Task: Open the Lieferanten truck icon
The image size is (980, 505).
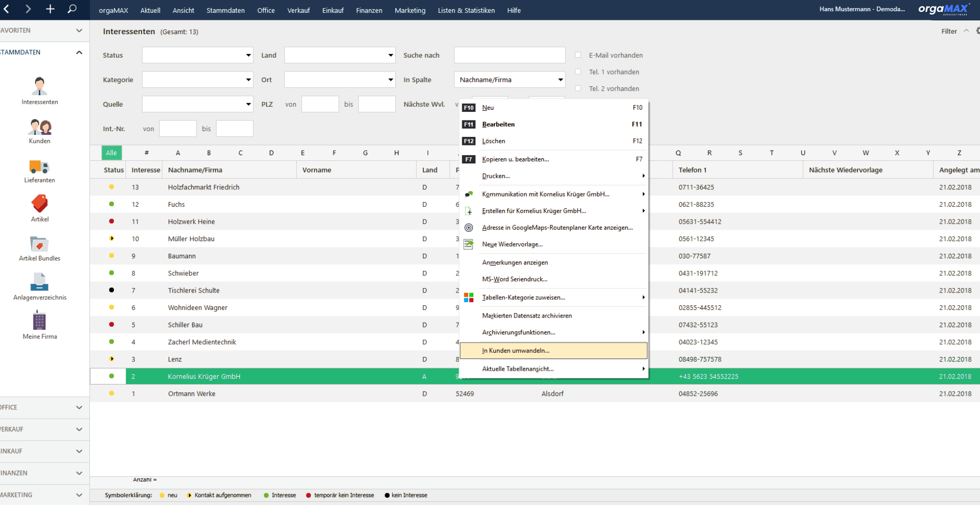Action: click(39, 166)
